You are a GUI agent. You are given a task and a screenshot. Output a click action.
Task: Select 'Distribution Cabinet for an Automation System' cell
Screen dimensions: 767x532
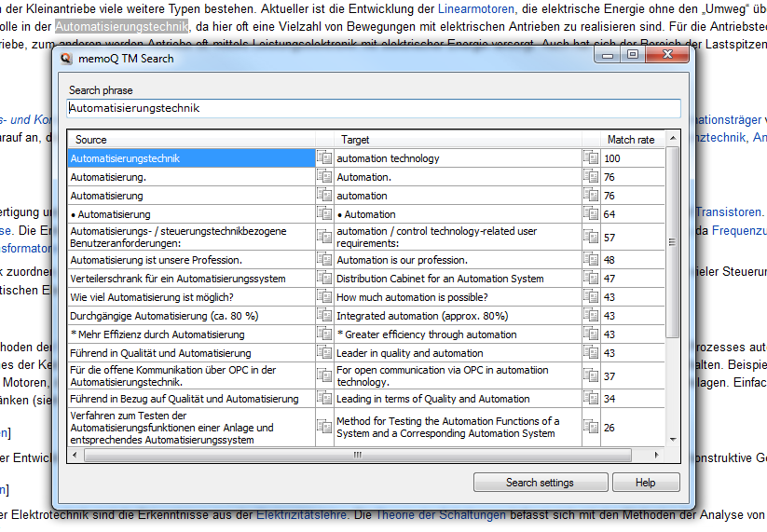[458, 279]
